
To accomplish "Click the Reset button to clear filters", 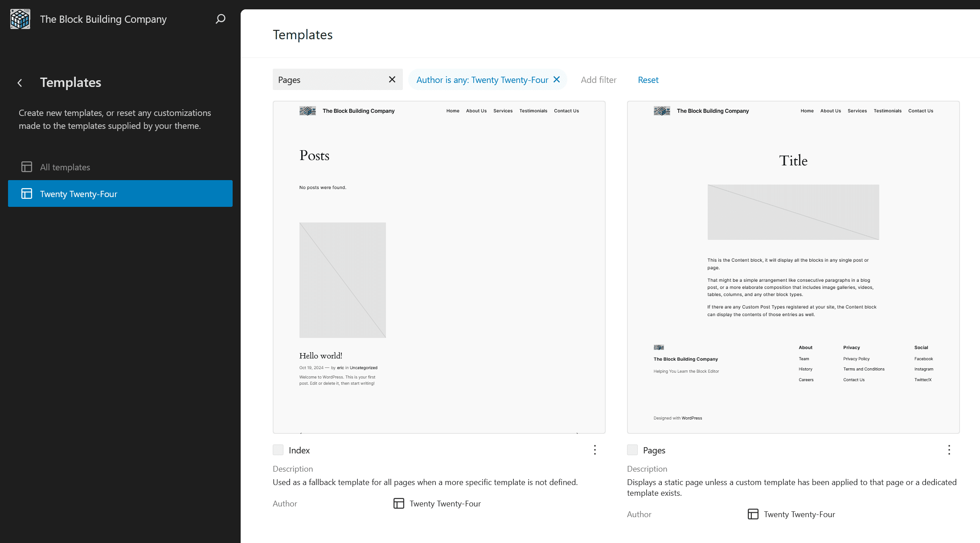I will coord(648,79).
